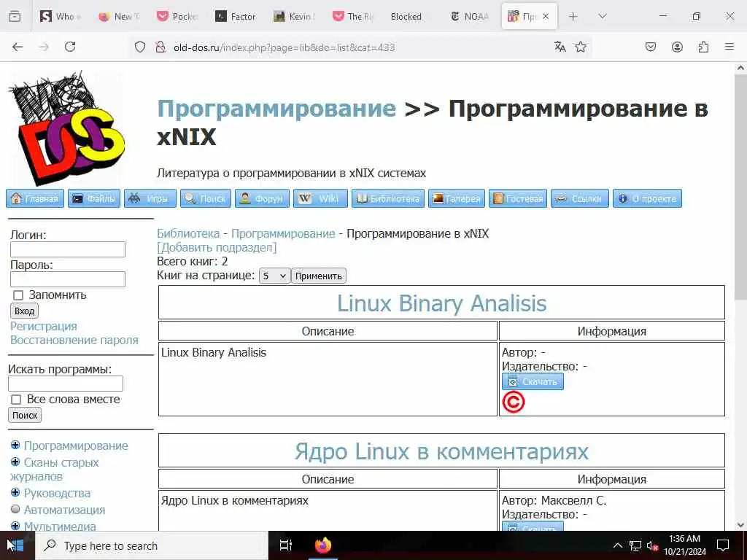
Task: Switch to the NOAA tab
Action: click(470, 16)
